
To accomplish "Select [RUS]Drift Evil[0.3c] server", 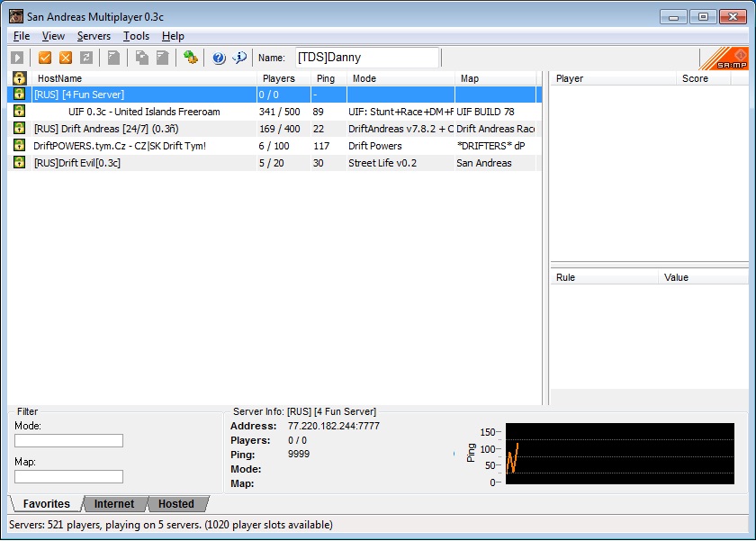I will (x=274, y=163).
